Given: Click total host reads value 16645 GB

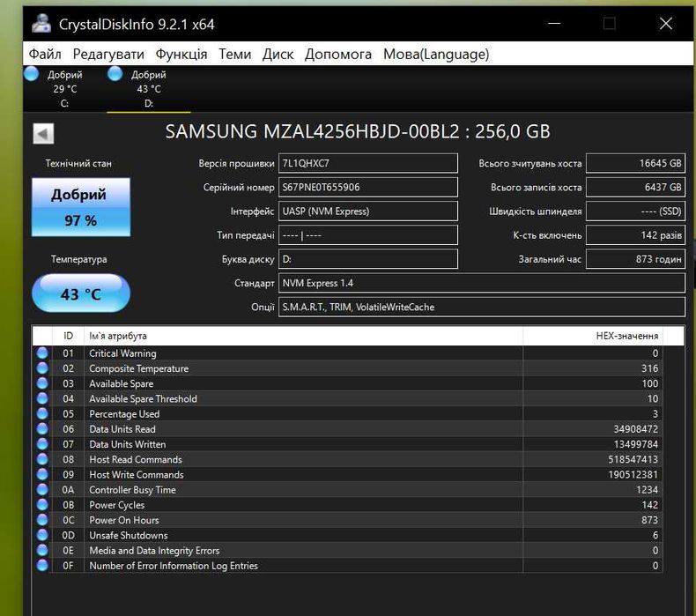Looking at the screenshot, I should tap(635, 163).
